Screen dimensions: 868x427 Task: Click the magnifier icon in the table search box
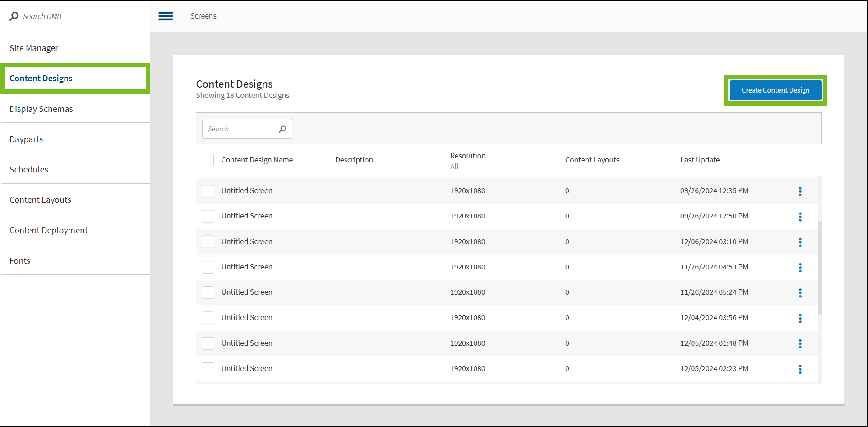(x=282, y=129)
